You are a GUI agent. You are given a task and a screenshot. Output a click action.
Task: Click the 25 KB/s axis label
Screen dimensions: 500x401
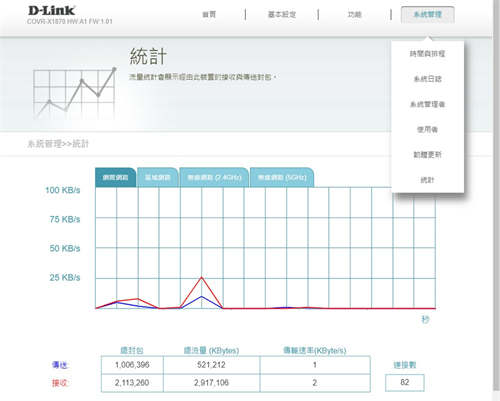65,277
